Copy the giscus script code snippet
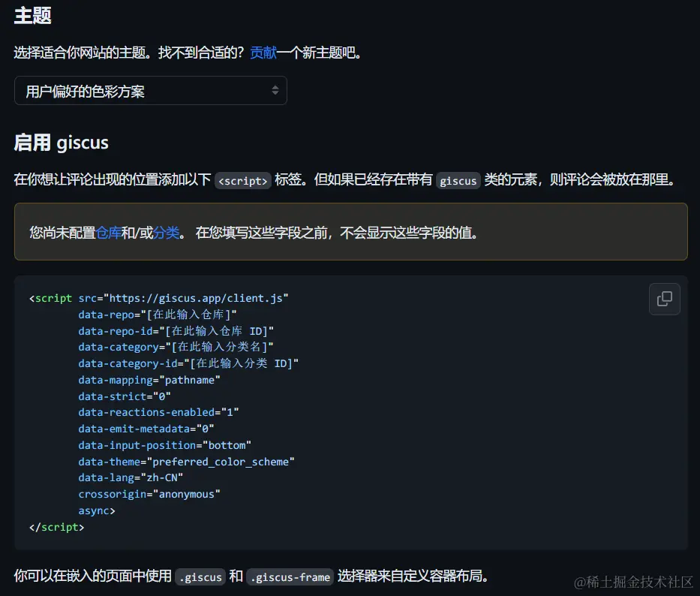 664,299
